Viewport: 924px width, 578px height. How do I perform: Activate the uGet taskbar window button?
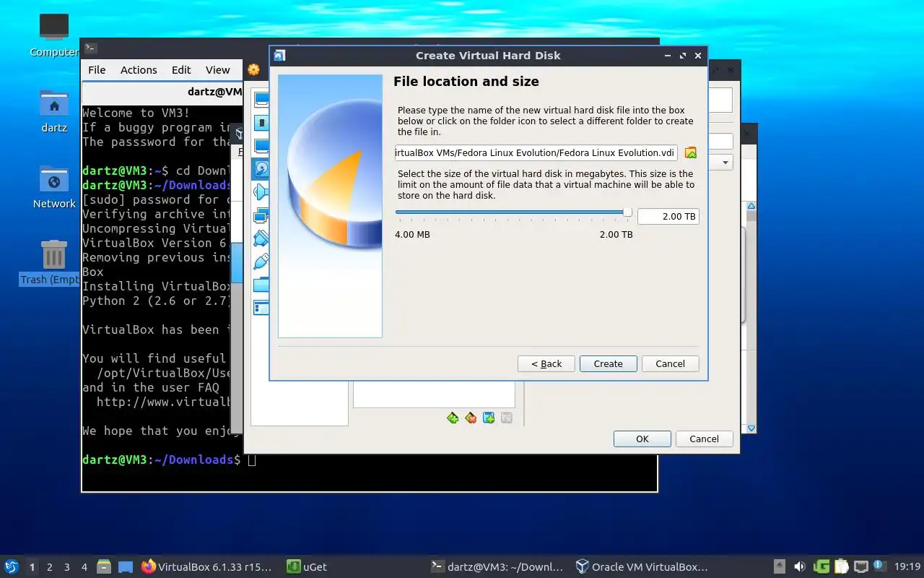point(307,567)
